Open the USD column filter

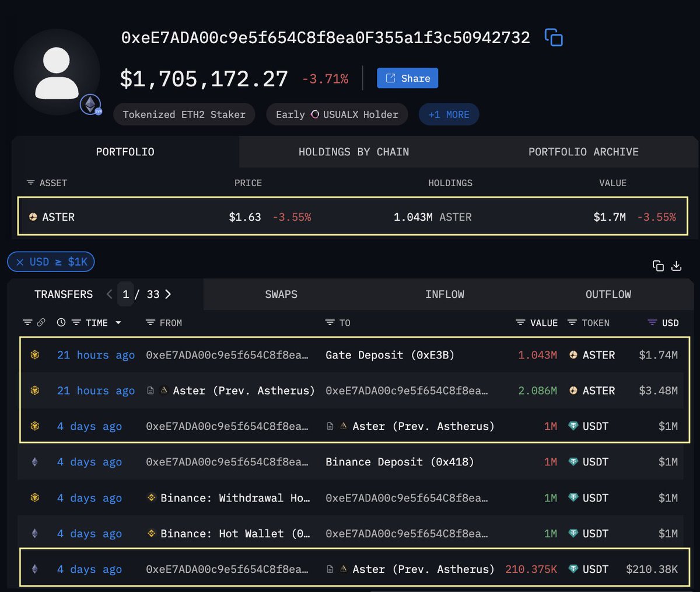click(653, 322)
